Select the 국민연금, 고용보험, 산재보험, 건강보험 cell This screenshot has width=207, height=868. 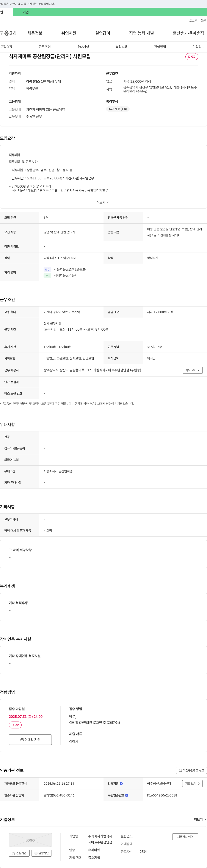coord(69,358)
